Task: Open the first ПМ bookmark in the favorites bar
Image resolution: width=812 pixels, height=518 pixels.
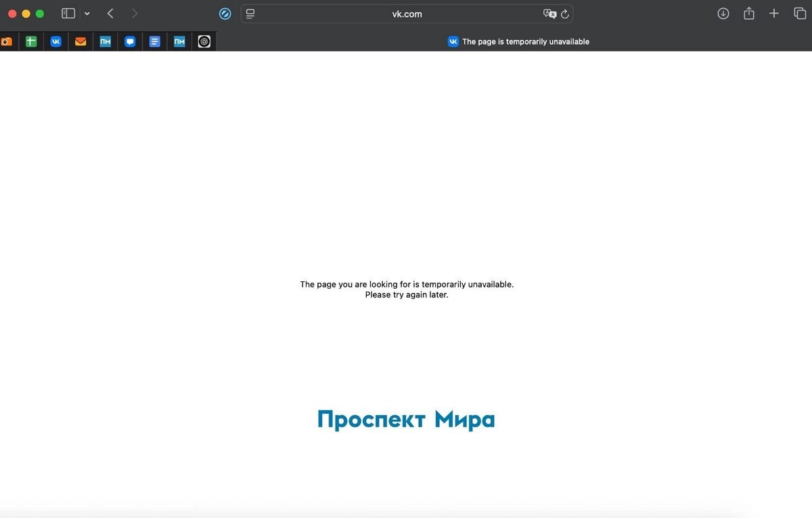Action: 105,41
